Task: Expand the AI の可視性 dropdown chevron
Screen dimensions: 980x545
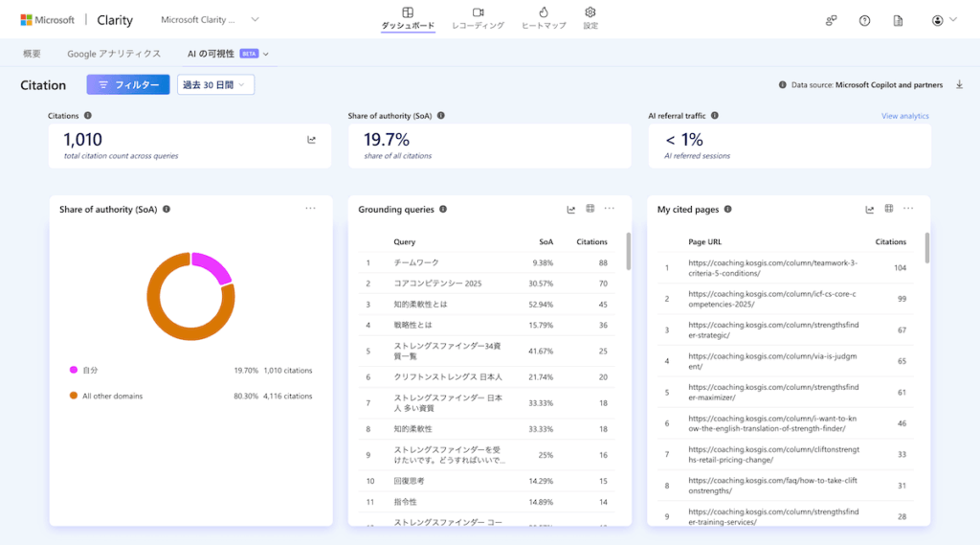Action: tap(266, 55)
